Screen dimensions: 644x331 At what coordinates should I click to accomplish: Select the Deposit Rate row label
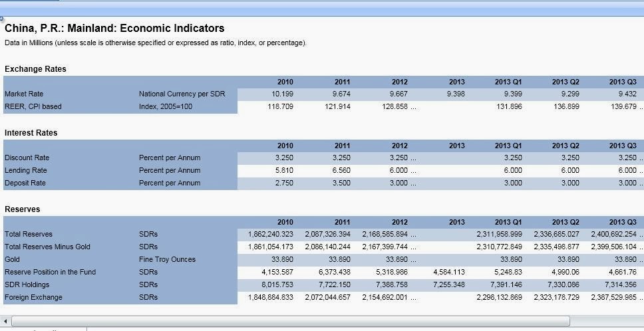coord(25,183)
